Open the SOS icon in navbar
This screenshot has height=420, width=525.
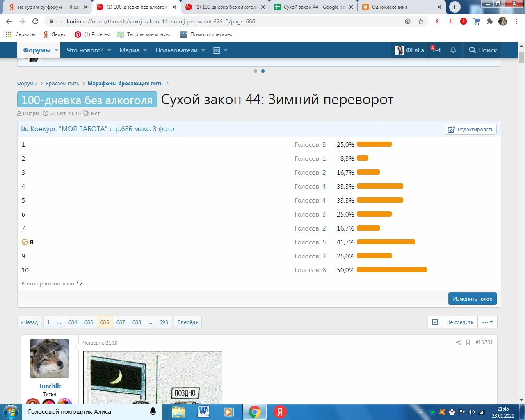click(x=217, y=50)
